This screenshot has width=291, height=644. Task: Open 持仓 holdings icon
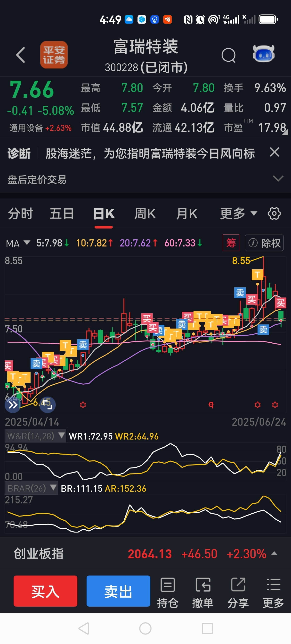coord(168,593)
